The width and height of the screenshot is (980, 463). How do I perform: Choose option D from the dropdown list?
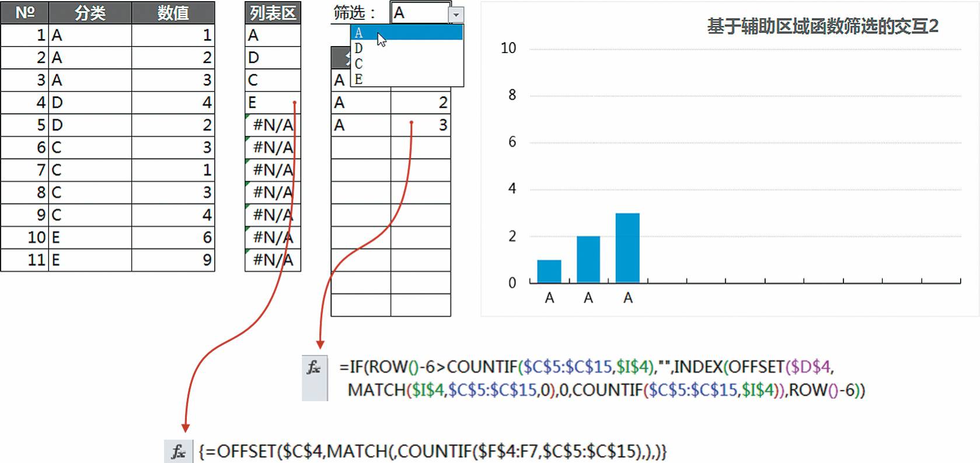(406, 48)
